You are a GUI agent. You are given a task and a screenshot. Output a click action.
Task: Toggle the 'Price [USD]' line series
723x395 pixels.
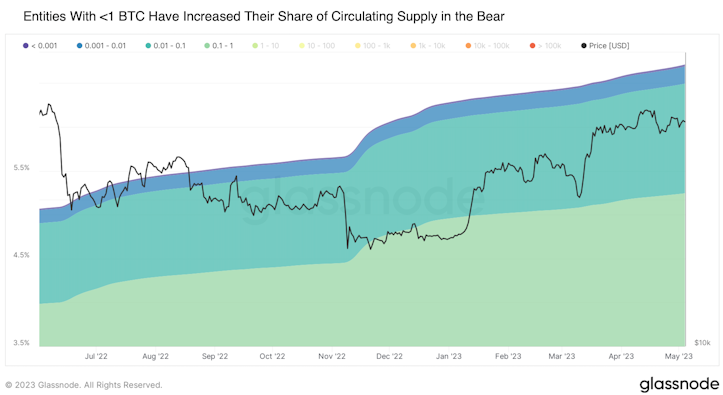(x=605, y=46)
